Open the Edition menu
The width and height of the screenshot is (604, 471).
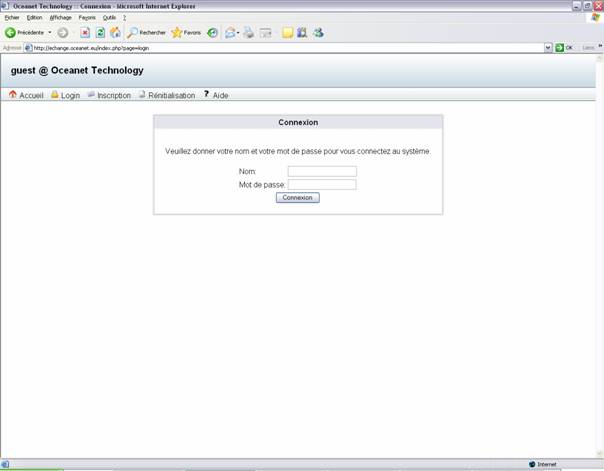[x=34, y=18]
